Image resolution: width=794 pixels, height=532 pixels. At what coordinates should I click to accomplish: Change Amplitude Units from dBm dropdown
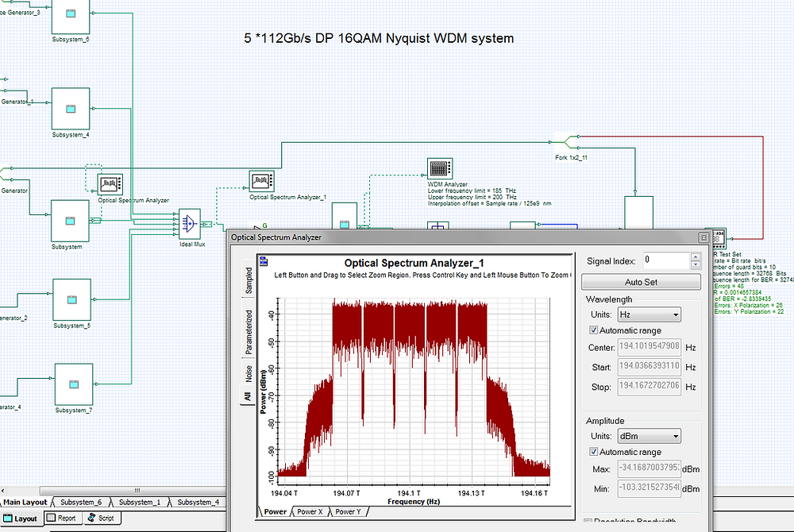[x=648, y=436]
